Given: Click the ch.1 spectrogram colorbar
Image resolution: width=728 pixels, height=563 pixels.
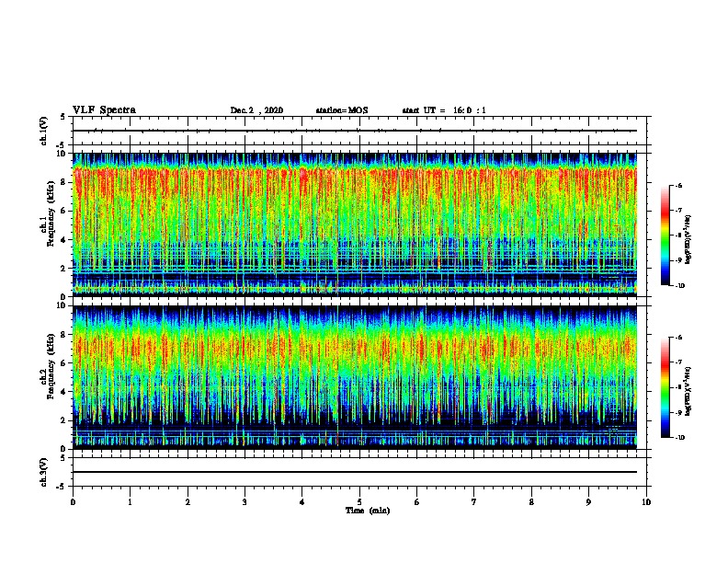Looking at the screenshot, I should 665,236.
